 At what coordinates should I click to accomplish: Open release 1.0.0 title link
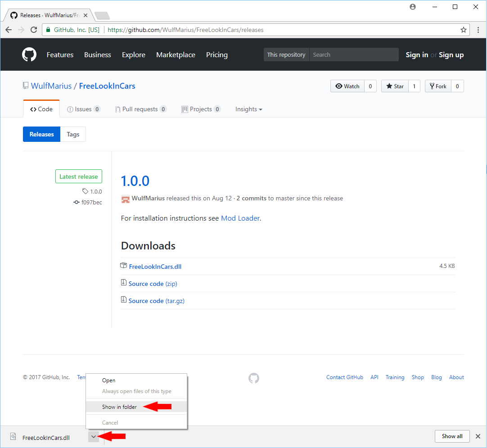[x=135, y=181]
